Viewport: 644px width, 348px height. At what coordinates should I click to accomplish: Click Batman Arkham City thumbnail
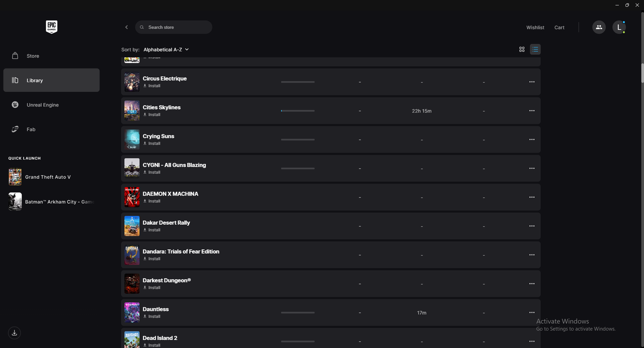click(x=15, y=202)
